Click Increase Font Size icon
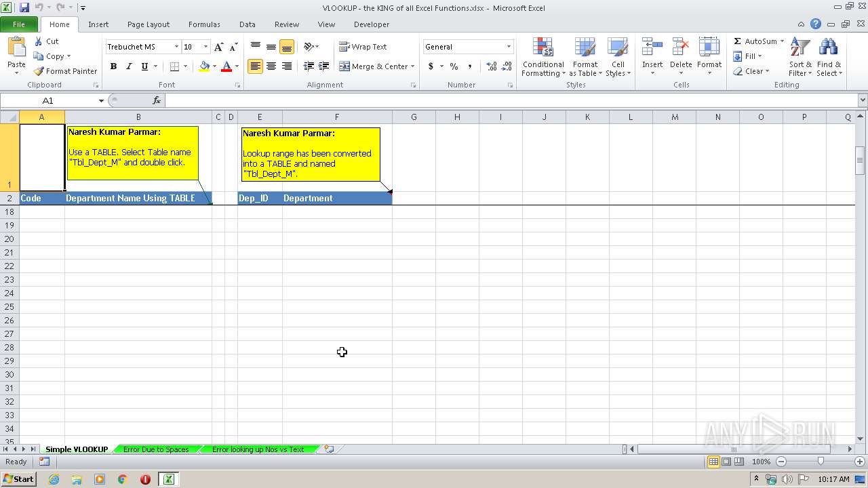The image size is (868, 488). pyautogui.click(x=218, y=47)
